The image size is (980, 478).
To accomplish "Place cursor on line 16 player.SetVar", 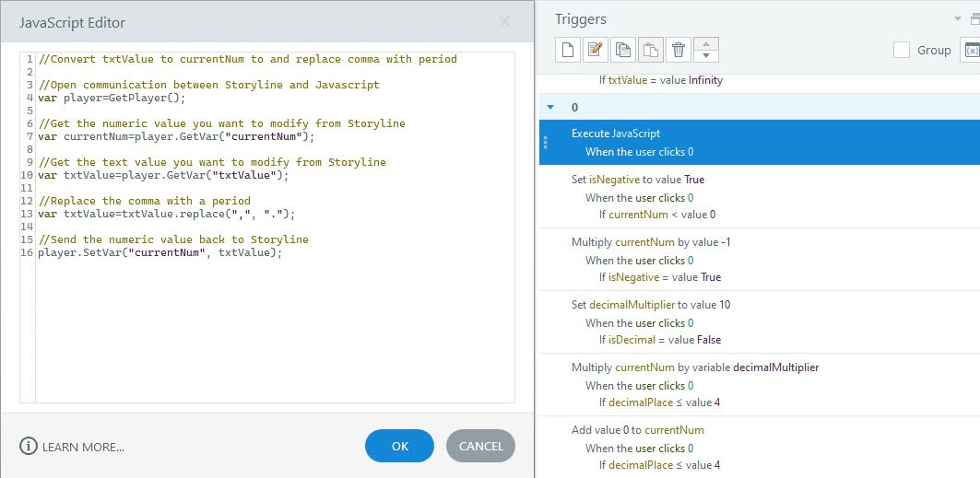I will pyautogui.click(x=160, y=252).
